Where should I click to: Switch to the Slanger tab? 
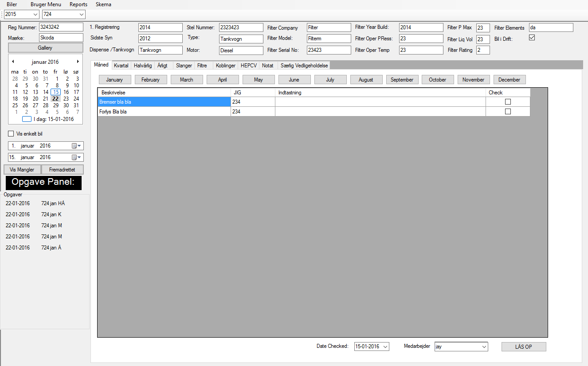[x=184, y=66]
